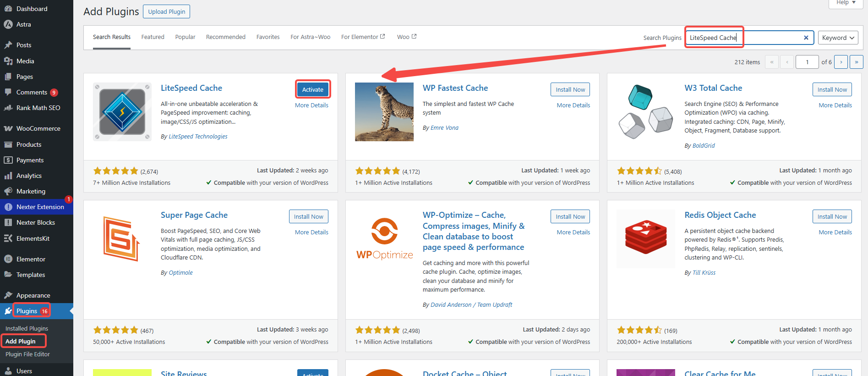Open the WooCommerce sidebar icon
The height and width of the screenshot is (376, 868).
click(8, 128)
